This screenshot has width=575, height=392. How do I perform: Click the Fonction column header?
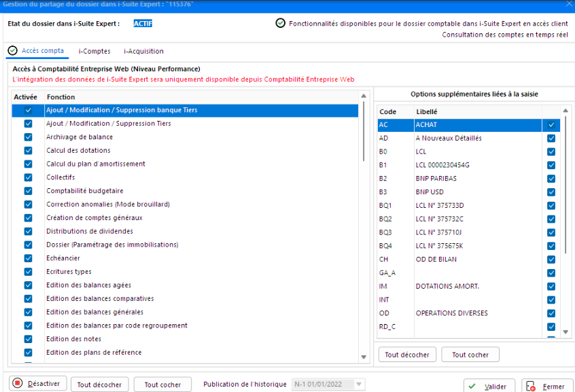[x=61, y=97]
